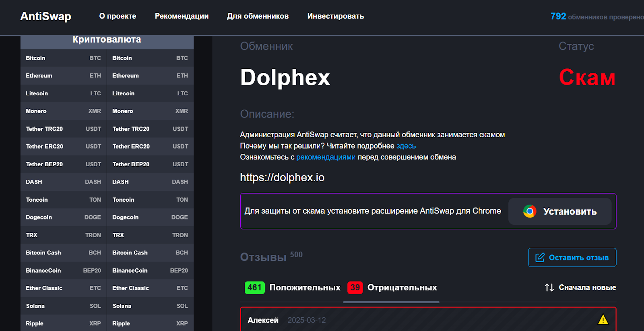
Task: Open the О проекте menu item
Action: [x=118, y=16]
